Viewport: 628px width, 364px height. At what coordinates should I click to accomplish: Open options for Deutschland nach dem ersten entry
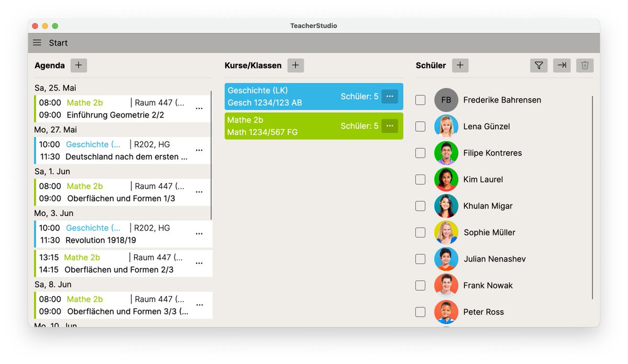[199, 151]
